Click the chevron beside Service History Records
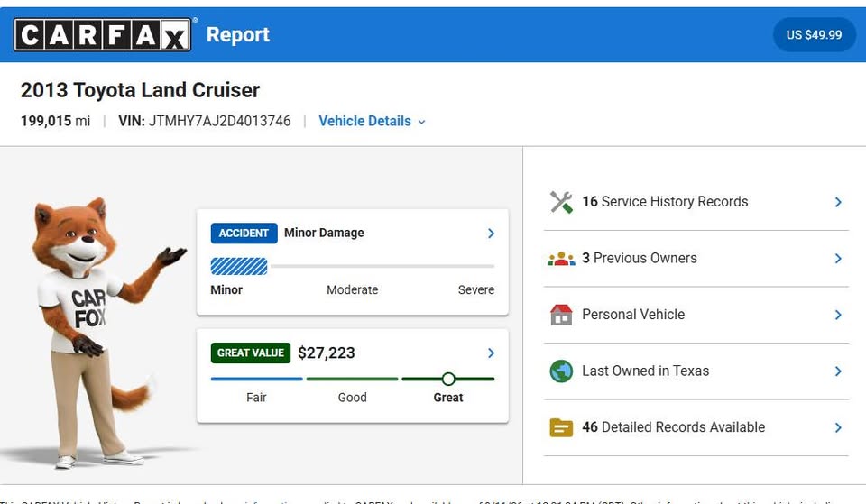This screenshot has height=504, width=866. (x=838, y=202)
